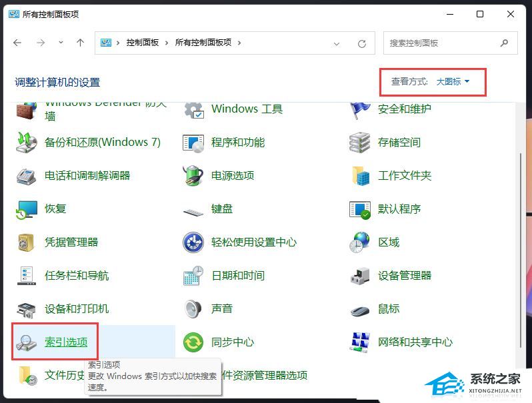
Task: Go up one level with up arrow
Action: point(81,43)
